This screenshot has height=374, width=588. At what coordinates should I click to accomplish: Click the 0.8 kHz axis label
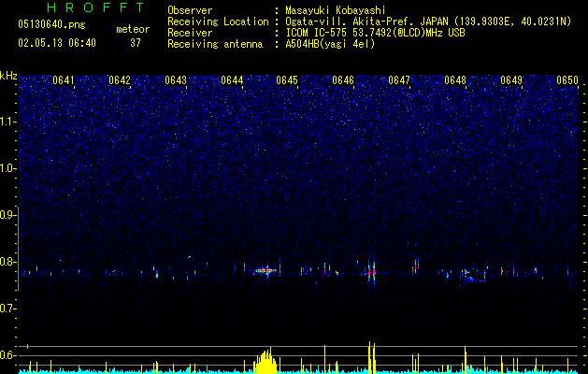pyautogui.click(x=7, y=262)
